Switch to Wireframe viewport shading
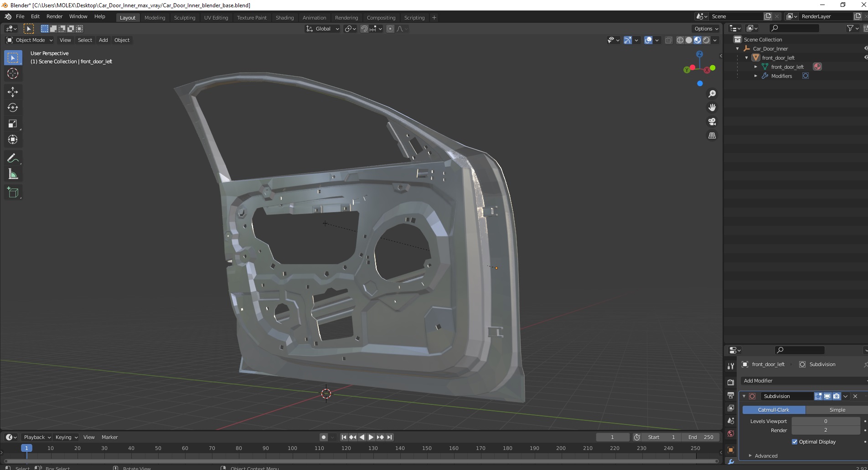 click(x=680, y=40)
